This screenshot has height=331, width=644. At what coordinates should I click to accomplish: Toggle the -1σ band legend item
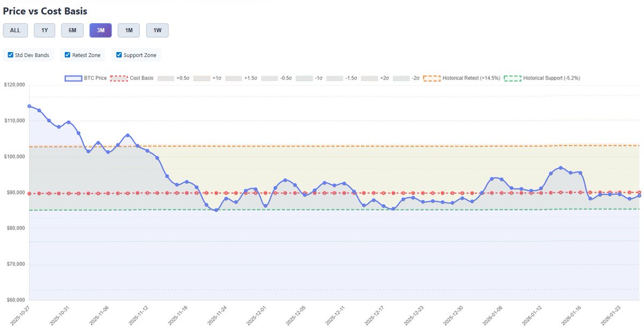(310, 78)
